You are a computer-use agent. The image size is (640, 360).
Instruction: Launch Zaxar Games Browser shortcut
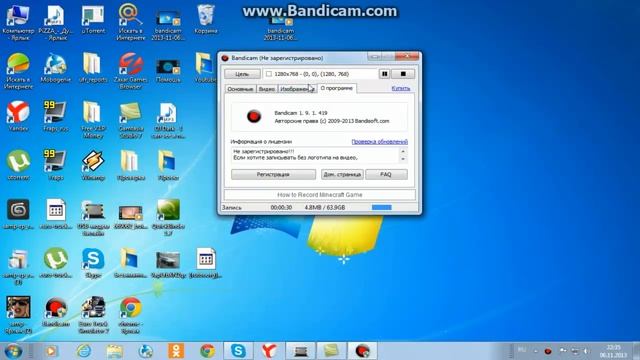[131, 71]
